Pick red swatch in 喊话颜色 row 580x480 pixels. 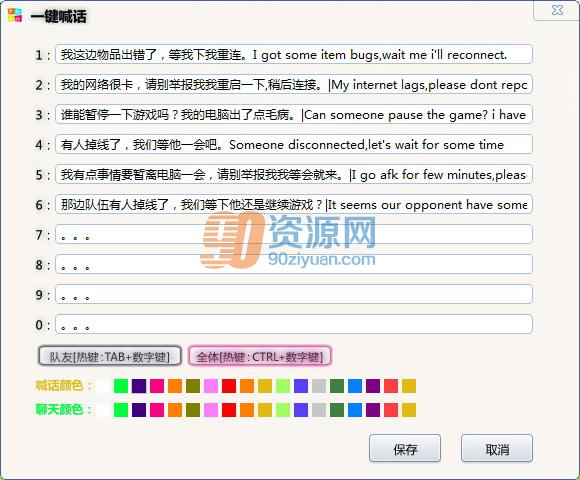click(229, 386)
